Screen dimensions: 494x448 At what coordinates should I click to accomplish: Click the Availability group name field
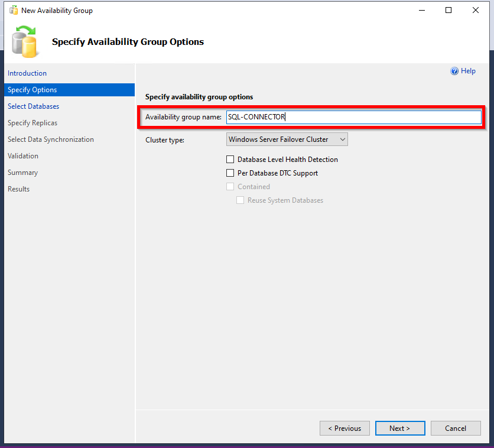click(x=354, y=117)
